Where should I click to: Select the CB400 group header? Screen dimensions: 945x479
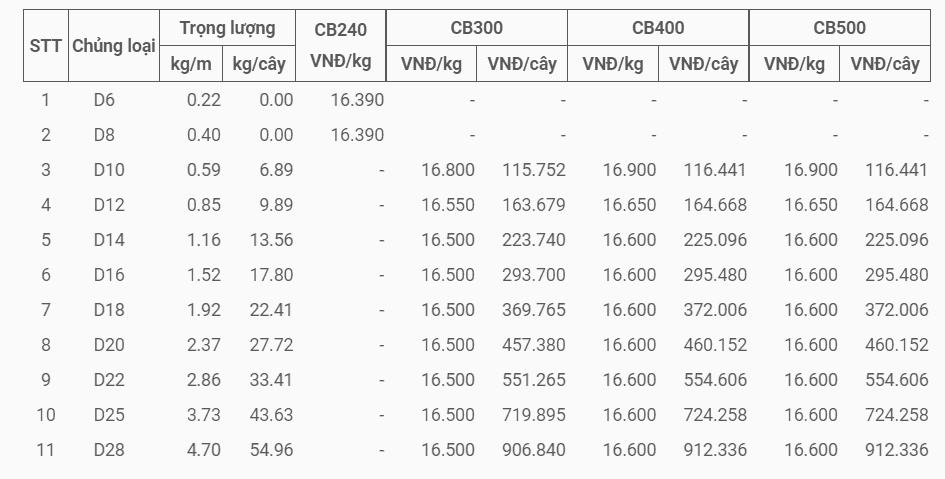tap(658, 28)
